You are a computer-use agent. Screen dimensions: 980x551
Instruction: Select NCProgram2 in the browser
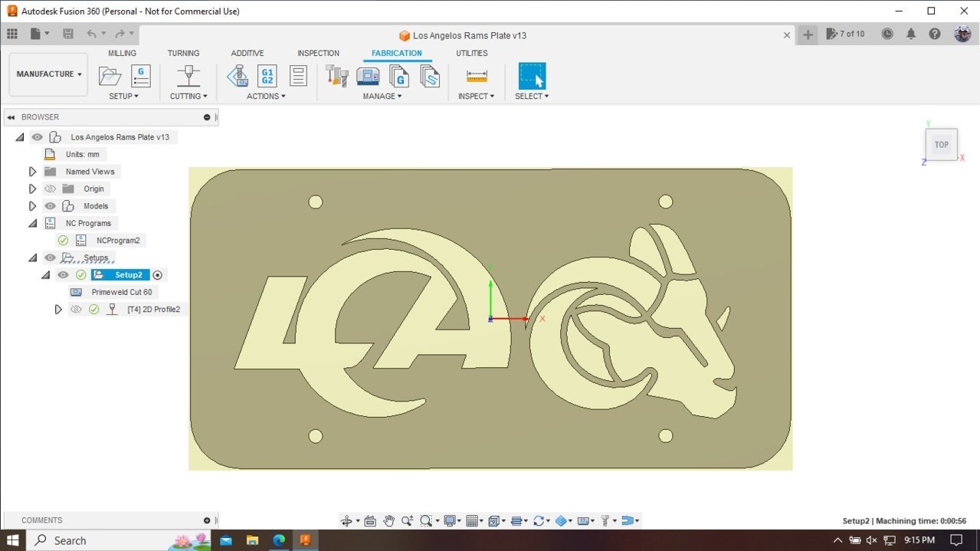pyautogui.click(x=118, y=241)
